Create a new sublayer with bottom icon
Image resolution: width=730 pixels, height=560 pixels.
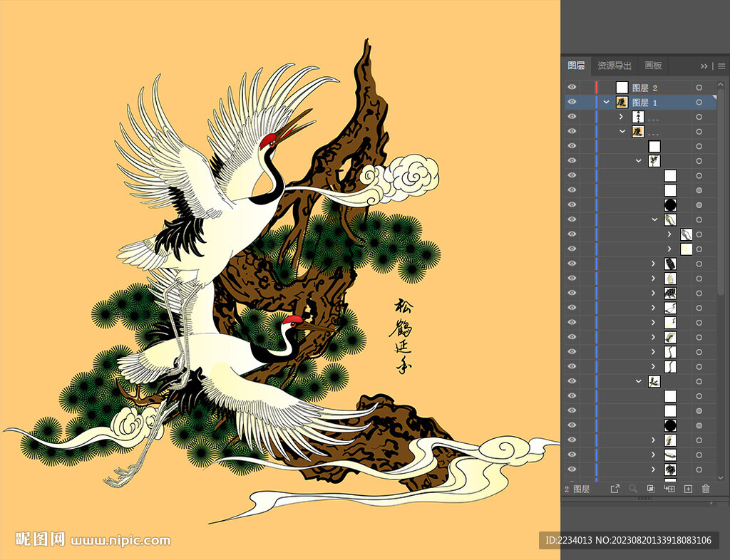coord(669,488)
